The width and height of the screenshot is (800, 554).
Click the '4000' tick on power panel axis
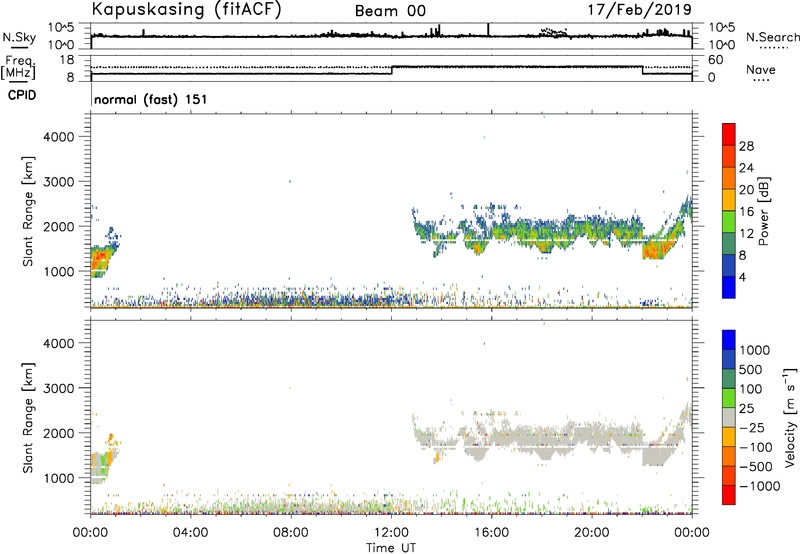58,137
